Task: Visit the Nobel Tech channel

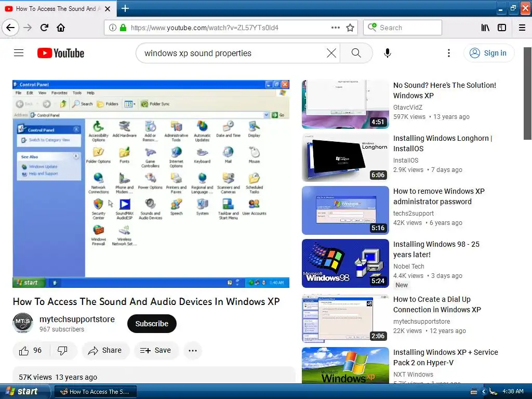Action: [408, 267]
